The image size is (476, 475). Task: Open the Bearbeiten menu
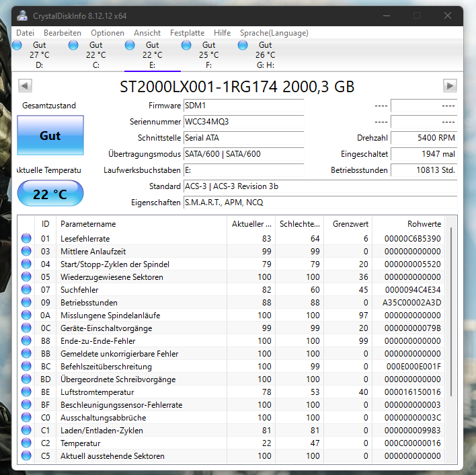(x=63, y=33)
